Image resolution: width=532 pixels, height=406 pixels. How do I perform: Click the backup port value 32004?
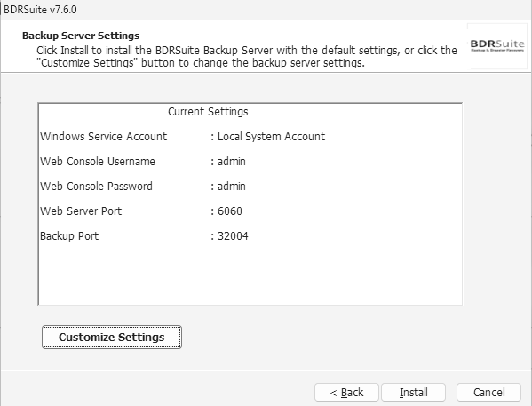[233, 236]
